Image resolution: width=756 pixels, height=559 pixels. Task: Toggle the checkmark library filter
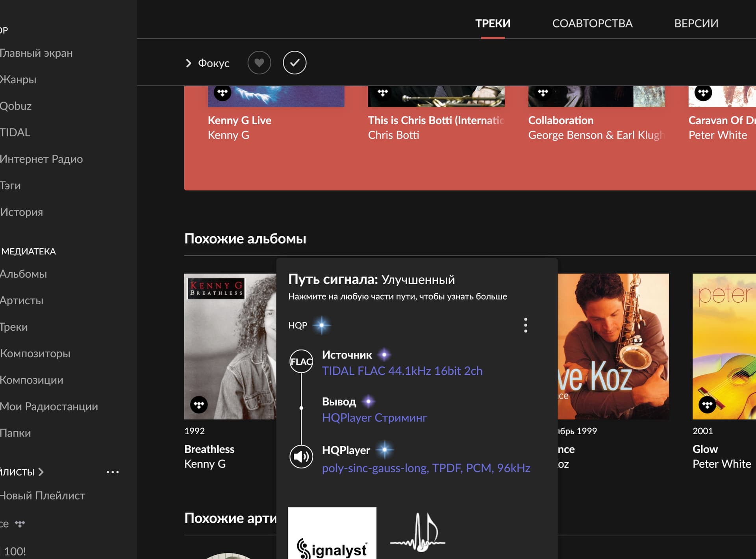295,63
